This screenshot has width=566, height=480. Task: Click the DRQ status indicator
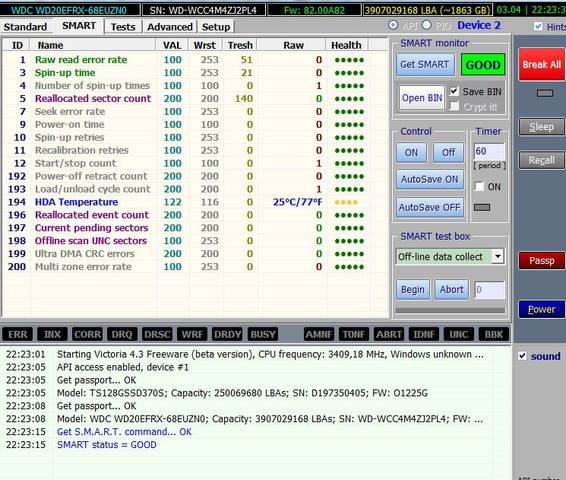pos(122,335)
